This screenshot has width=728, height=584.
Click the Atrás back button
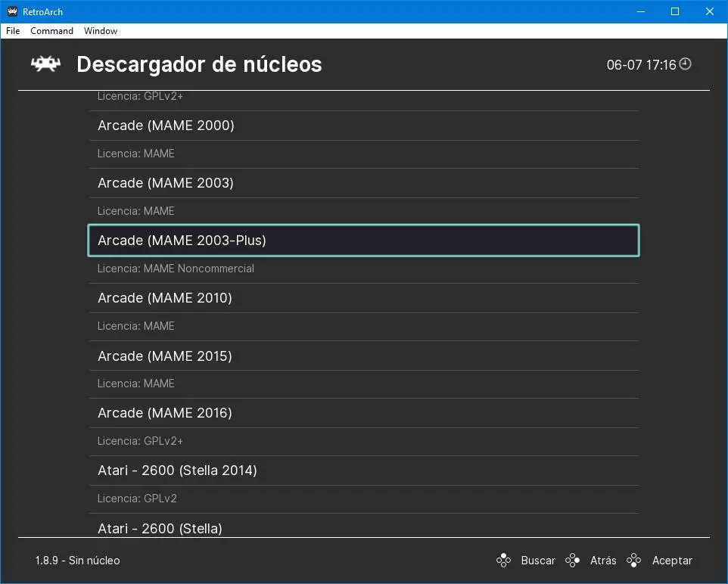point(603,561)
